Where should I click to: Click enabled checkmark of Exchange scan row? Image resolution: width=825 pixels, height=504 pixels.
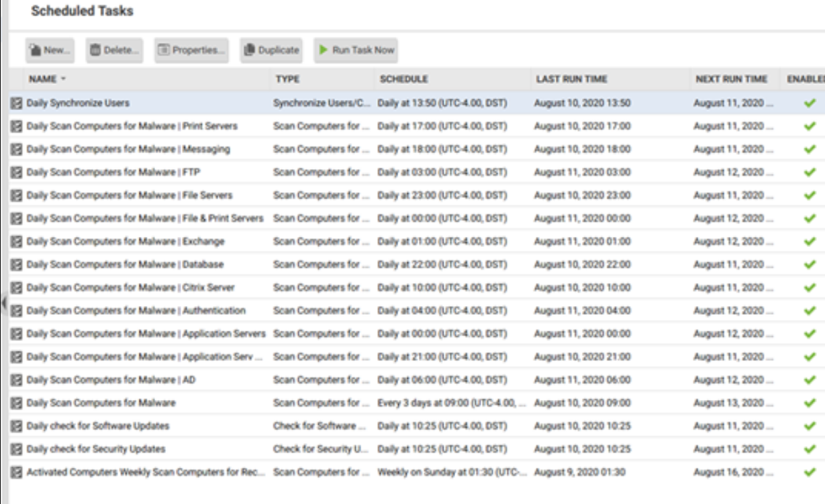pyautogui.click(x=810, y=242)
